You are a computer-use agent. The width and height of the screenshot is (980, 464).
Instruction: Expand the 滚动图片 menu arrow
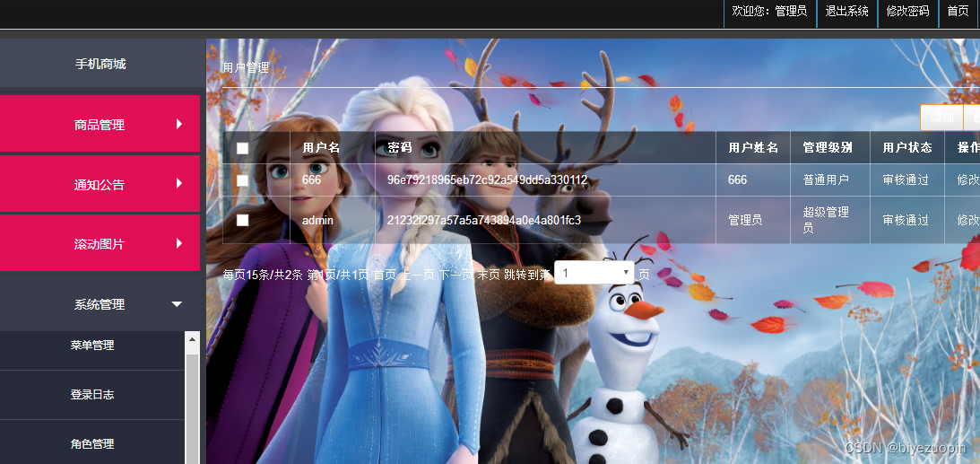point(179,243)
